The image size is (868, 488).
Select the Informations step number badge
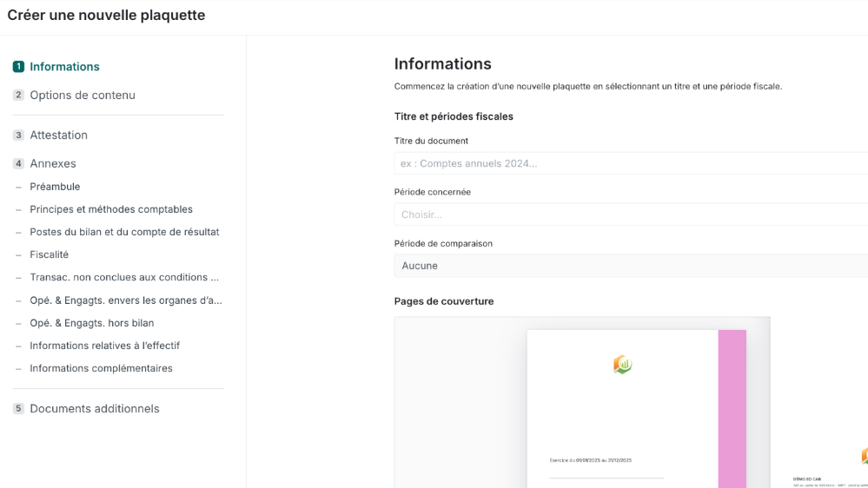coord(18,67)
